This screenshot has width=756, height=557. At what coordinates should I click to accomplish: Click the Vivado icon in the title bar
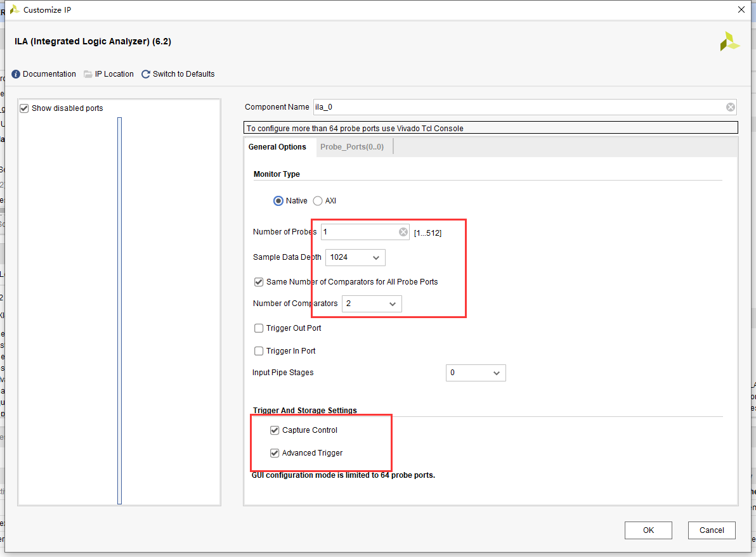15,10
